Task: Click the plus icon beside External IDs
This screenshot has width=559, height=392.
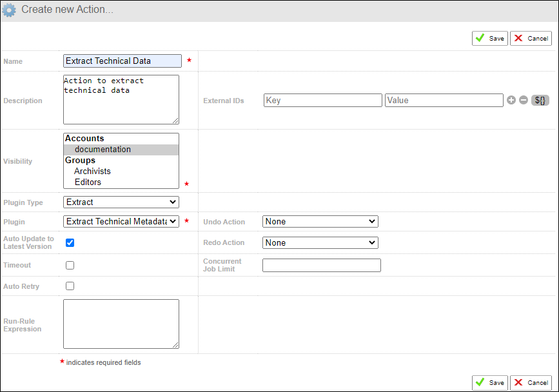Action: point(511,101)
